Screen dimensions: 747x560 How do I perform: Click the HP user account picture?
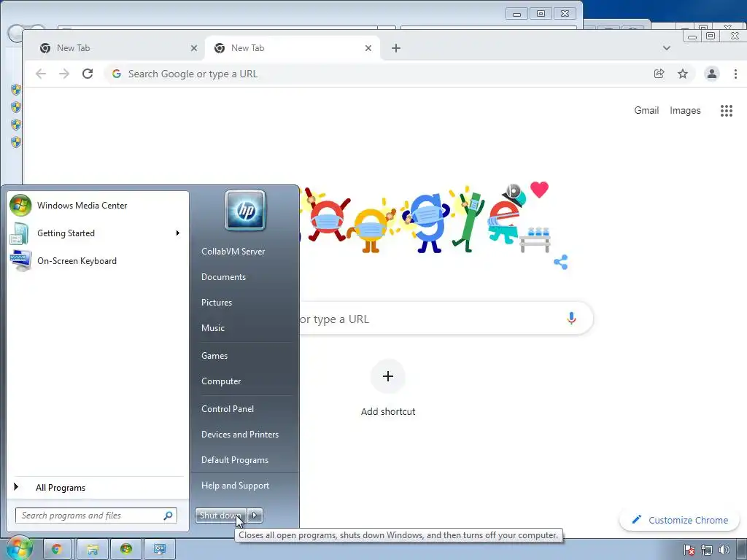click(245, 210)
